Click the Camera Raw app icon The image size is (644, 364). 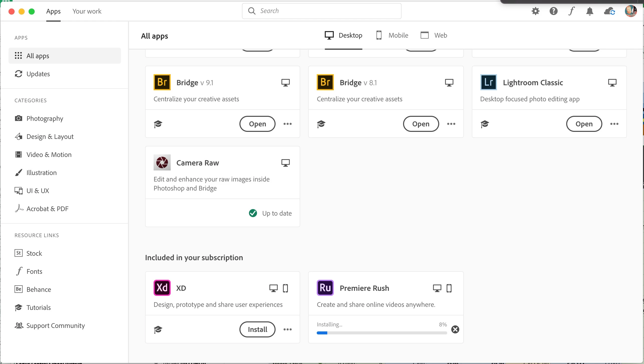[x=162, y=162]
